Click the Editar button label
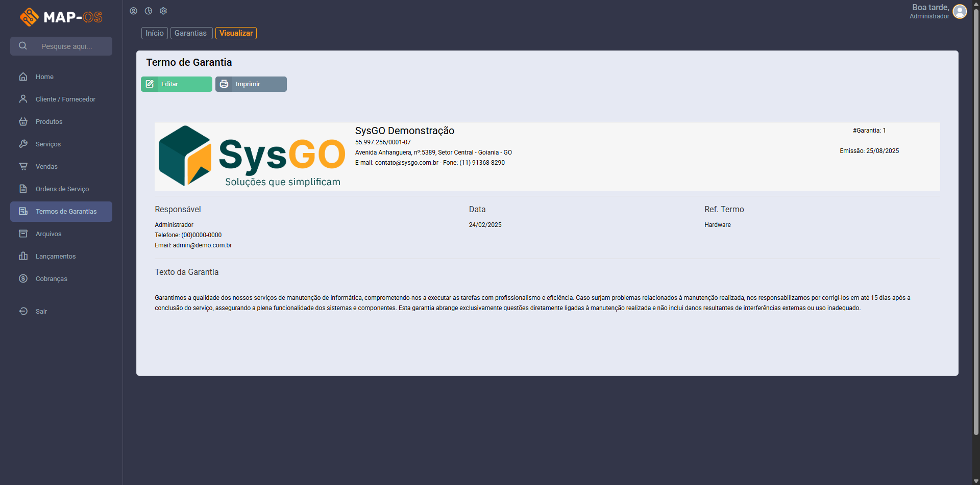The image size is (980, 485). (x=169, y=84)
